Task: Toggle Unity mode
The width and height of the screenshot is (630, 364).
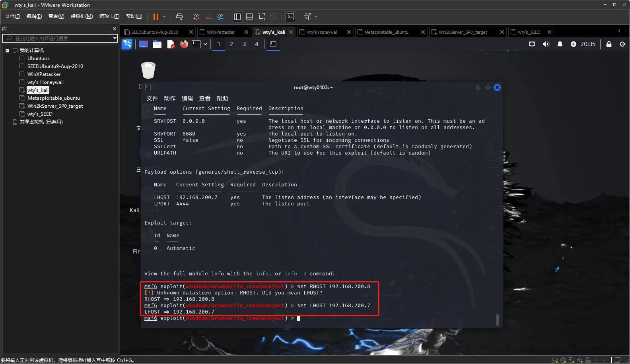Action: click(x=273, y=17)
